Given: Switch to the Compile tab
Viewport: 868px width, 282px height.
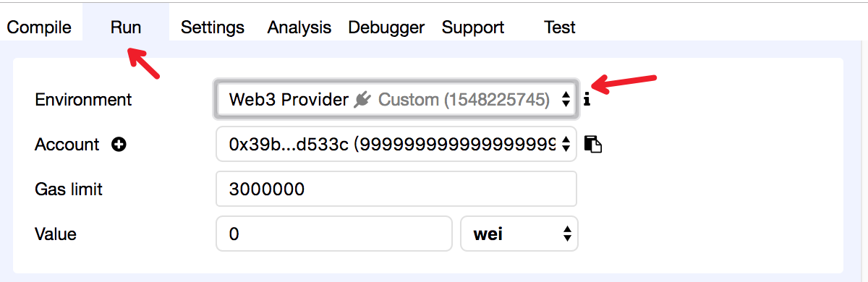Looking at the screenshot, I should pyautogui.click(x=39, y=27).
